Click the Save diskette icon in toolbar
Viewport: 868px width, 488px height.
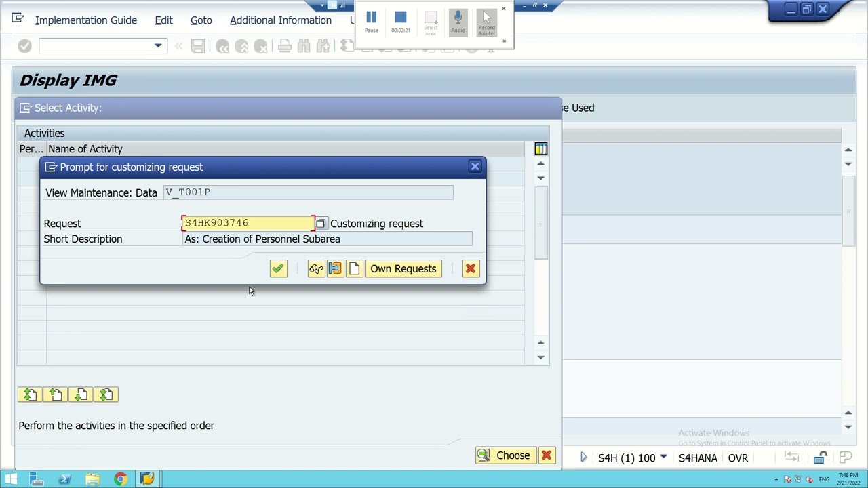point(198,46)
